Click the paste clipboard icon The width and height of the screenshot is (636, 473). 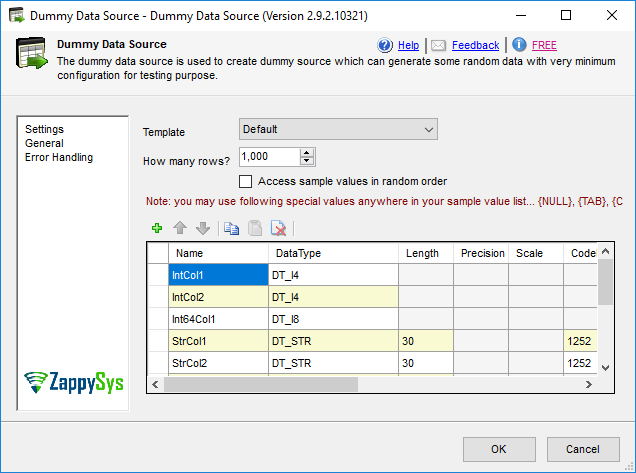click(x=255, y=228)
